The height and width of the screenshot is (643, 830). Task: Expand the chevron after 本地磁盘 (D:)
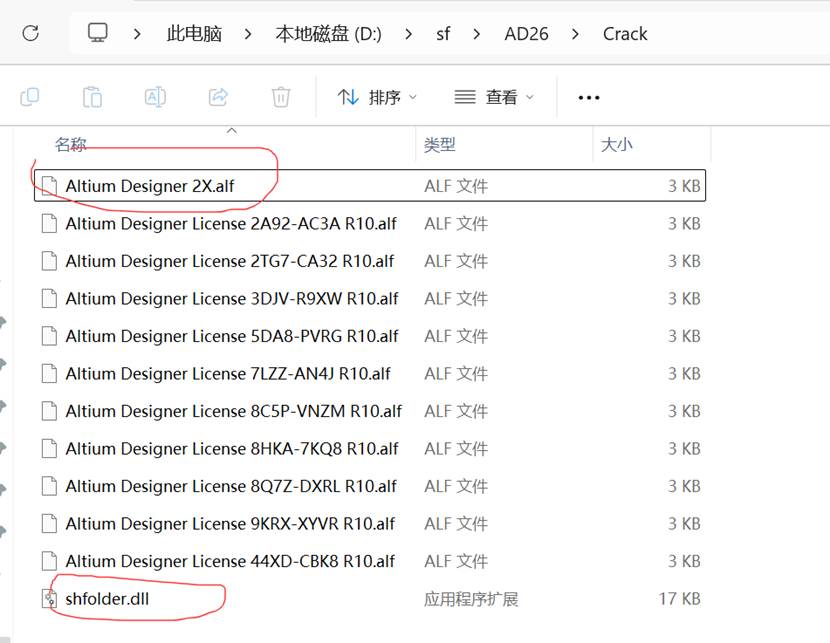click(408, 34)
